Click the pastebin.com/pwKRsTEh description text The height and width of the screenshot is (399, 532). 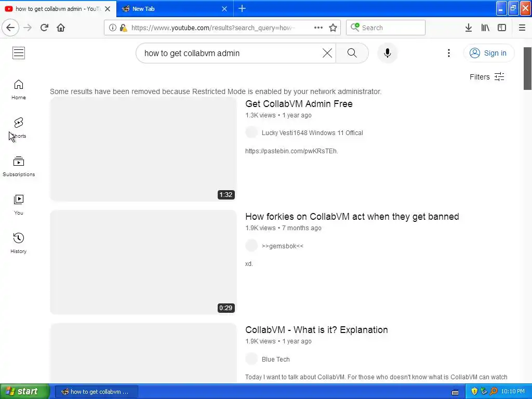291,151
